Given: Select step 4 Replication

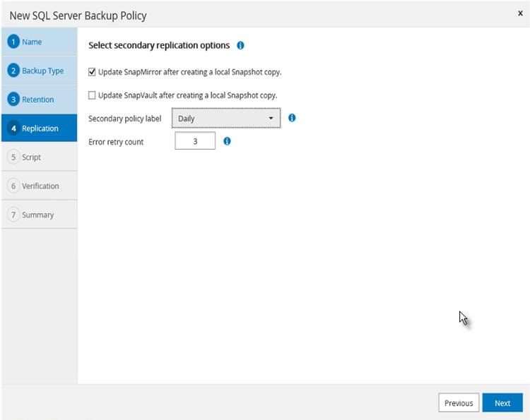Looking at the screenshot, I should (x=39, y=128).
